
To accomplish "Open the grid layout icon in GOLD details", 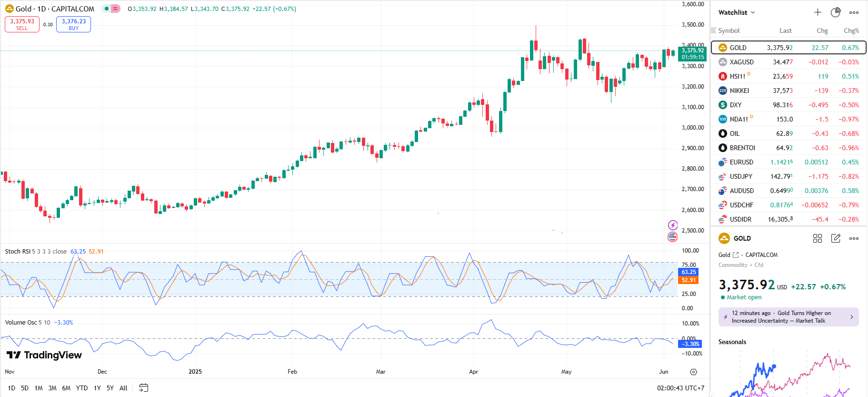I will (x=818, y=238).
